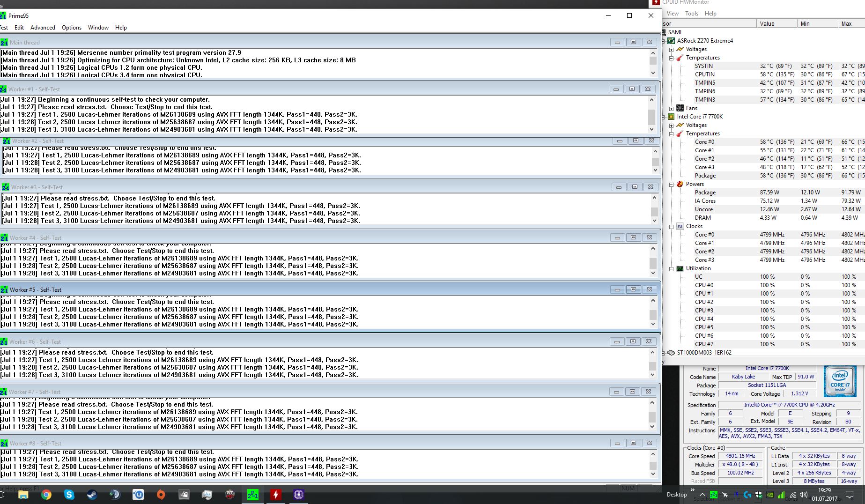Click the ASRock Z270 Extreme4 motherboard icon
The width and height of the screenshot is (865, 504).
[671, 41]
